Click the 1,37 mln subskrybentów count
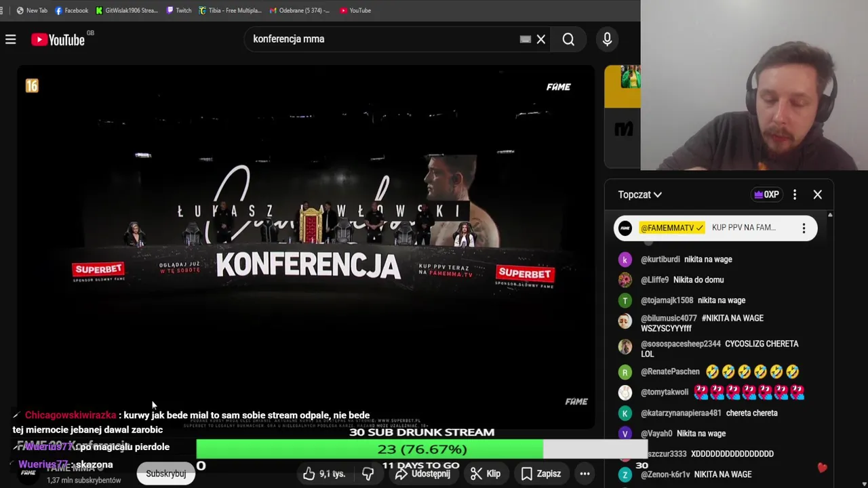 pos(83,481)
